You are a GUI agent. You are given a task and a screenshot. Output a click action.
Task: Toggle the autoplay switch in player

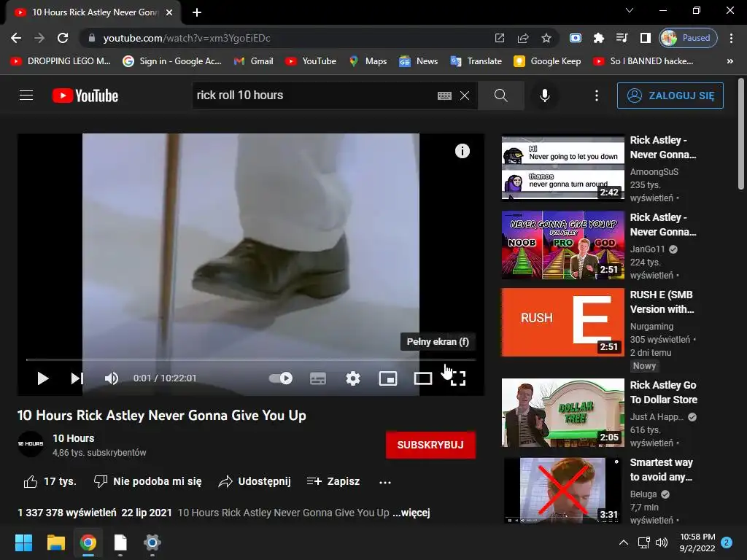(x=281, y=378)
